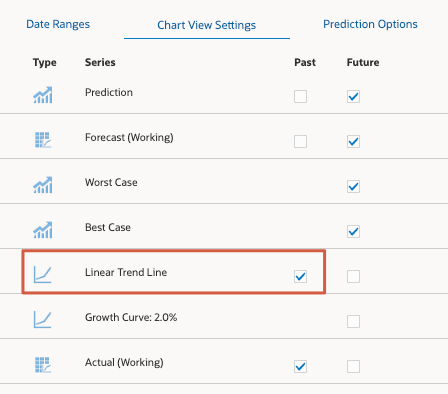Screen dimensions: 448x394
Task: Uncheck Future checkbox for Best Case
Action: (353, 232)
